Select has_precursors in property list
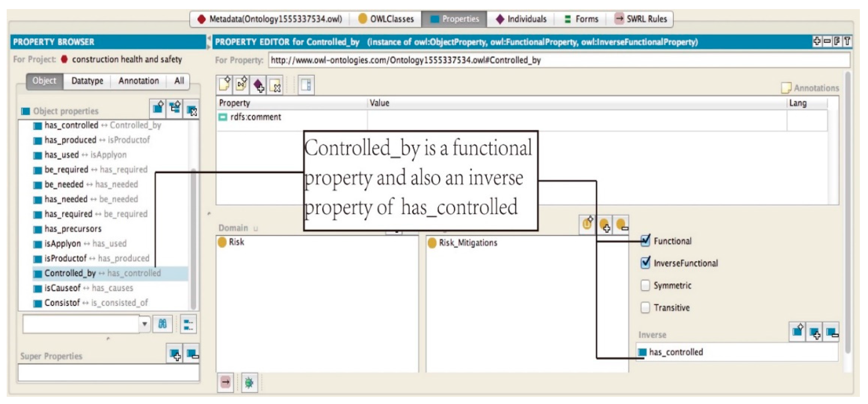Viewport: 868px width, 404px height. [73, 229]
